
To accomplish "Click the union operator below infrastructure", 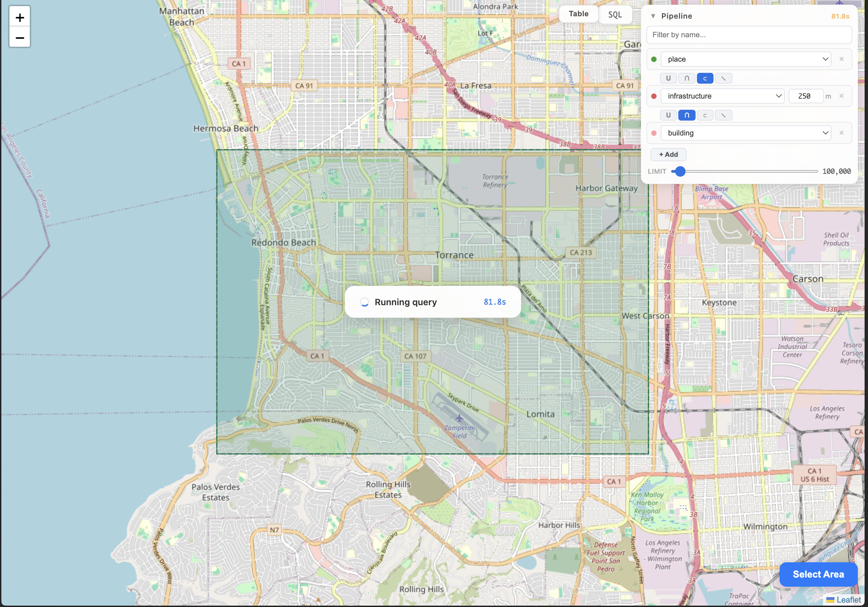I will click(x=668, y=115).
